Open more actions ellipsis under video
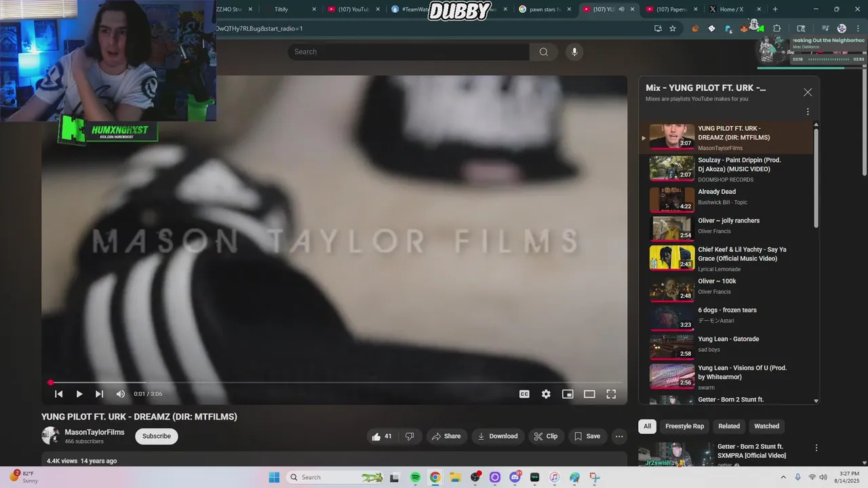This screenshot has width=868, height=488. (619, 436)
